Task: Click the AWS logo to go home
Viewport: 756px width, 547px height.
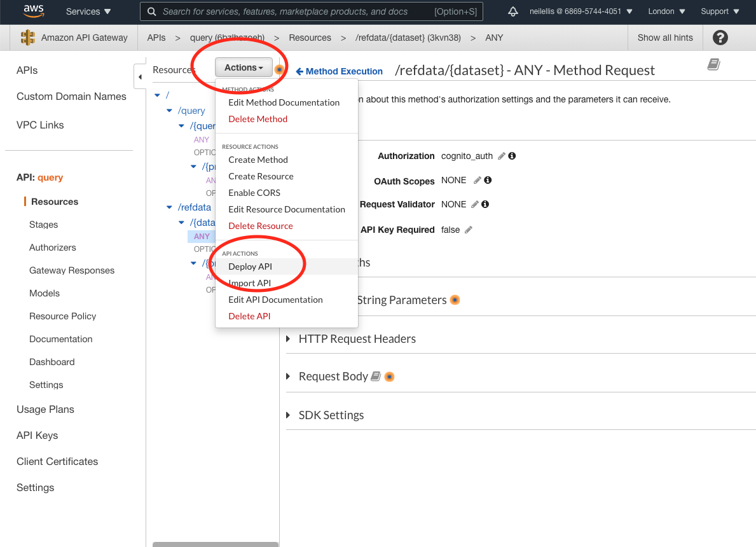Action: (33, 11)
